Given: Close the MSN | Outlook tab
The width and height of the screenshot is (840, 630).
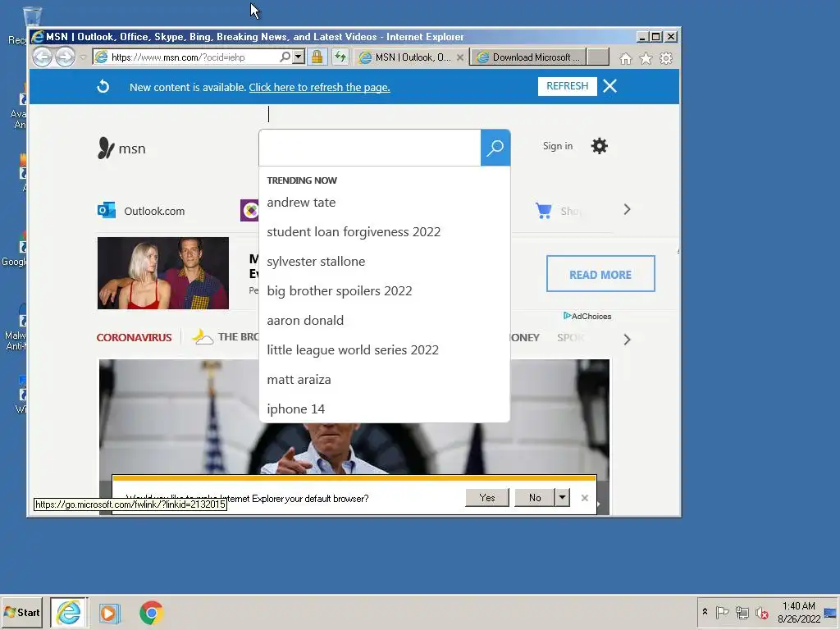Looking at the screenshot, I should pos(459,57).
